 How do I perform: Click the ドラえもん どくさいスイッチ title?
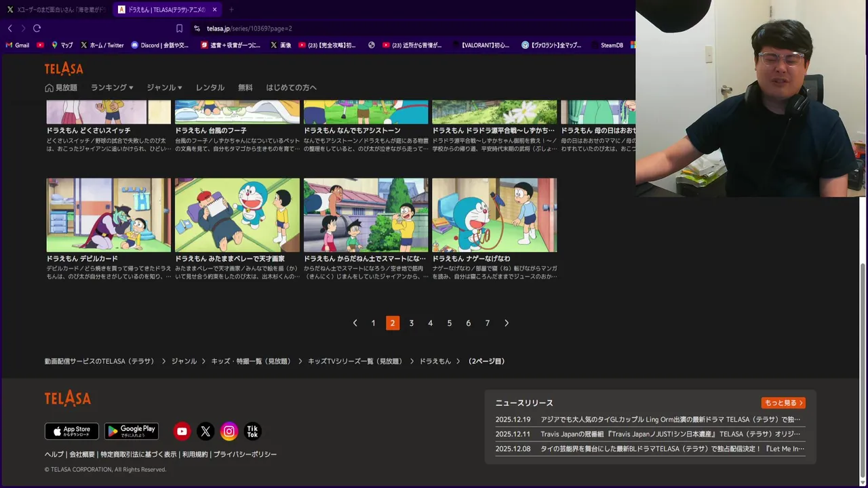pyautogui.click(x=88, y=130)
